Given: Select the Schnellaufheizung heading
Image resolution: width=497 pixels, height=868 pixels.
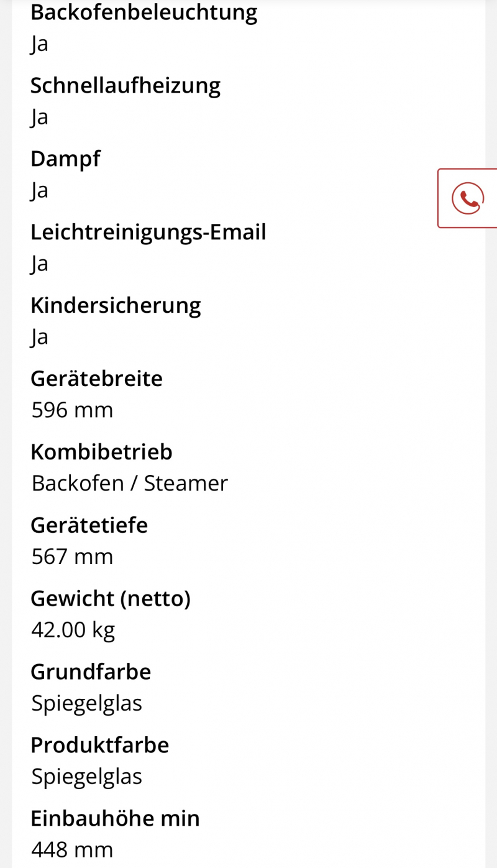Looking at the screenshot, I should tap(125, 85).
